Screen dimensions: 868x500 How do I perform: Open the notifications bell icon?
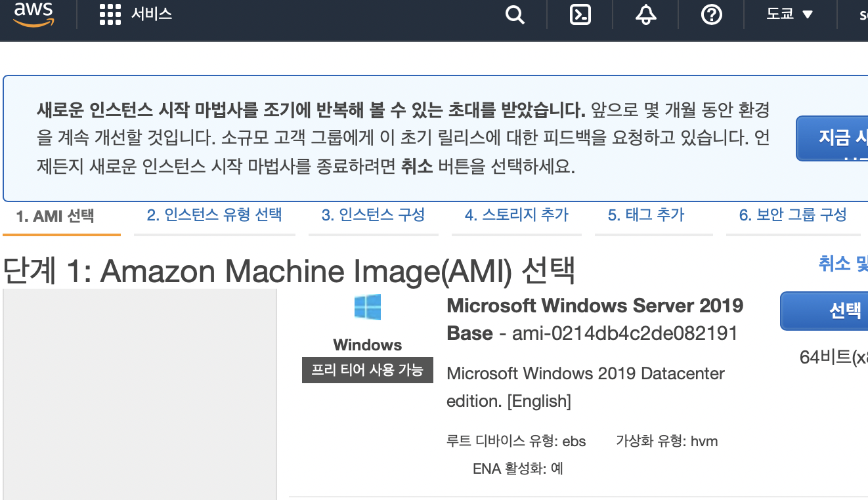[x=646, y=14]
